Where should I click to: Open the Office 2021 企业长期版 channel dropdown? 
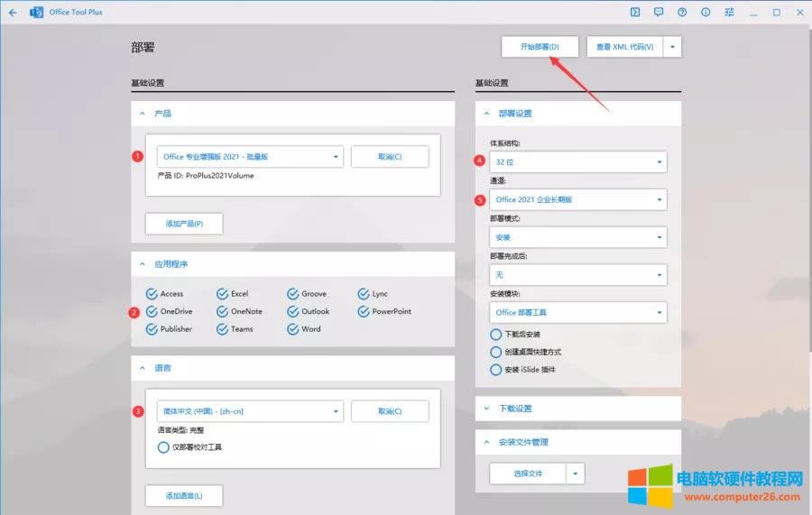click(577, 199)
